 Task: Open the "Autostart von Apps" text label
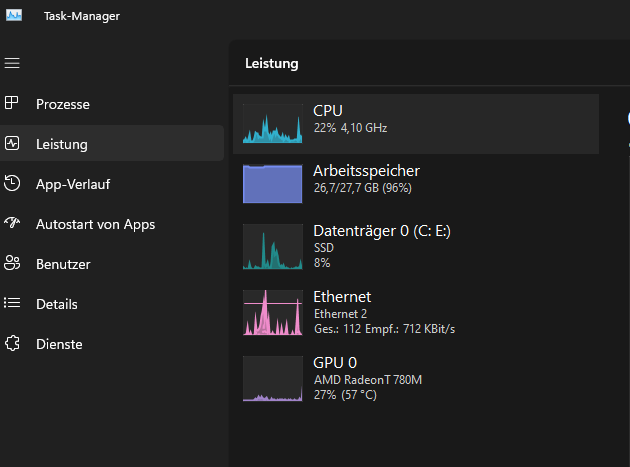pyautogui.click(x=95, y=224)
